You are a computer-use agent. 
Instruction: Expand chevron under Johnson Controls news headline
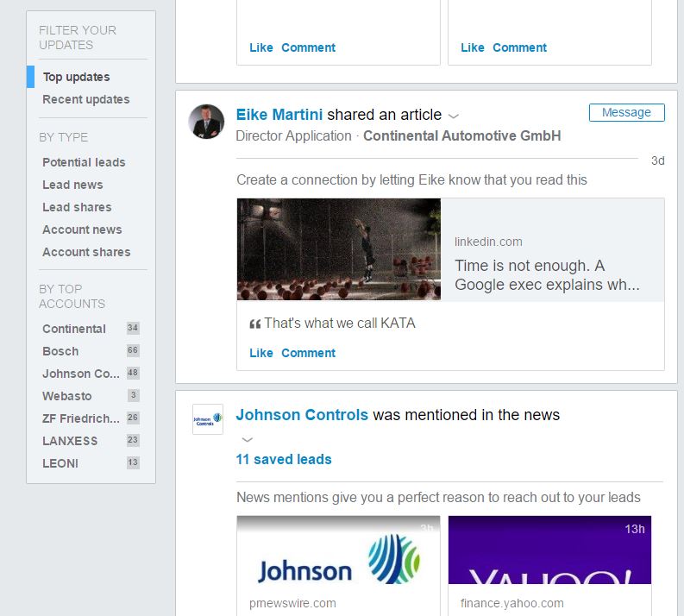(x=248, y=439)
